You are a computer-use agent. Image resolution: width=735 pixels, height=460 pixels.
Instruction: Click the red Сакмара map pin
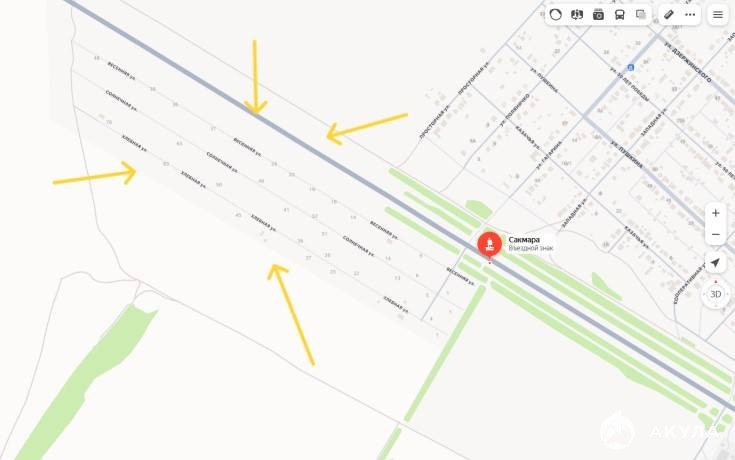[x=489, y=245]
